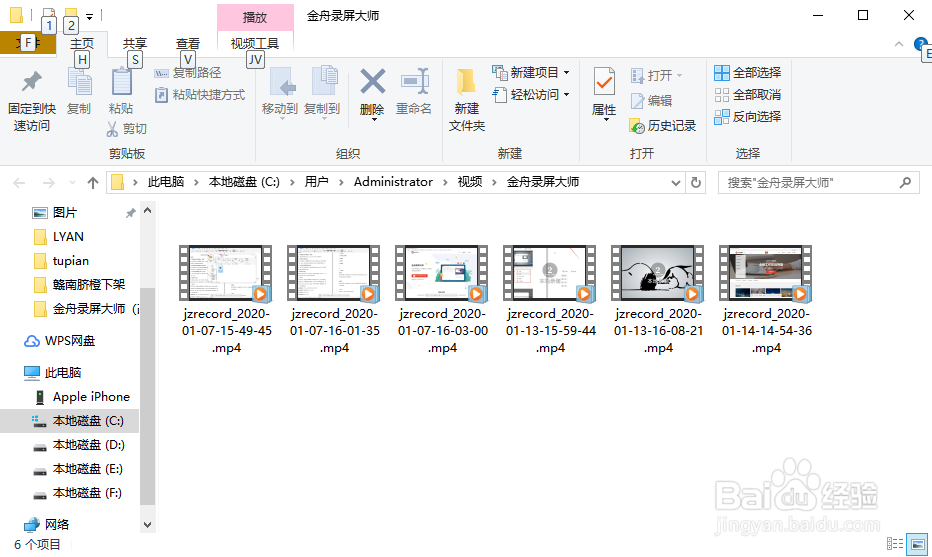Click Select None (全部取消)
932x557 pixels.
pos(747,95)
